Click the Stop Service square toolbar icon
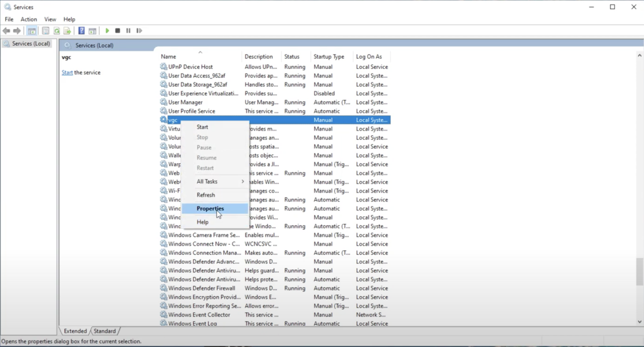The height and width of the screenshot is (347, 644). [117, 31]
